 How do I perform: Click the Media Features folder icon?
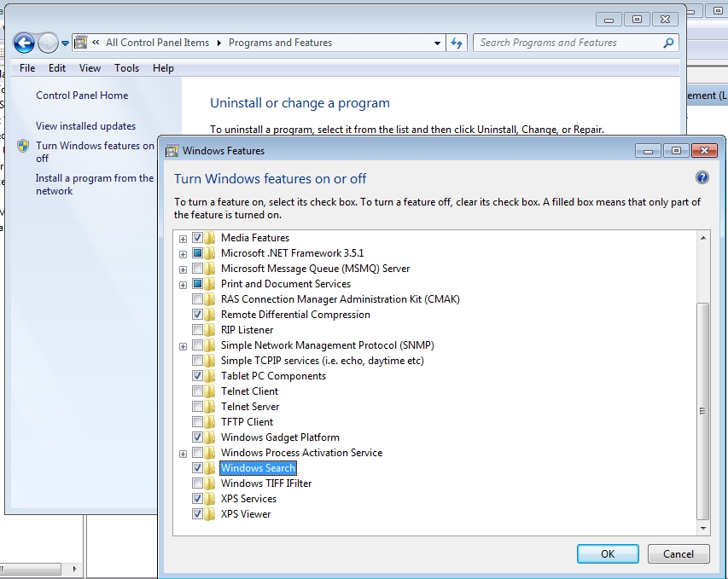click(x=210, y=238)
